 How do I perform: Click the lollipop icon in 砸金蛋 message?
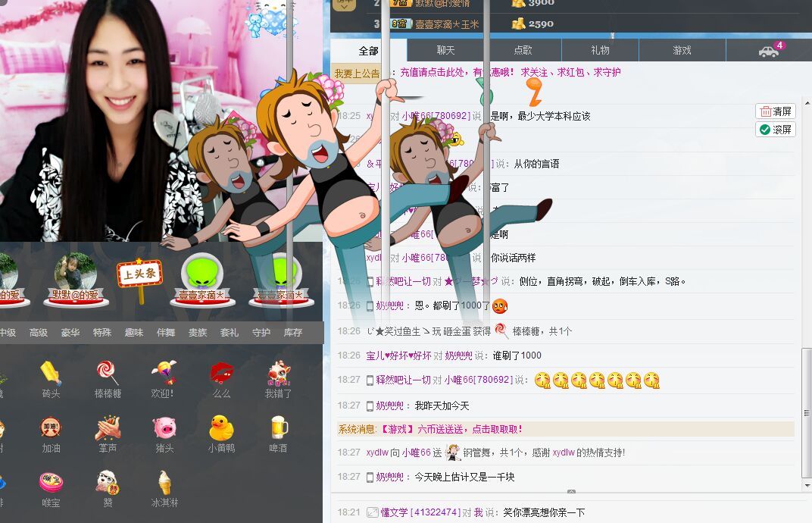501,330
